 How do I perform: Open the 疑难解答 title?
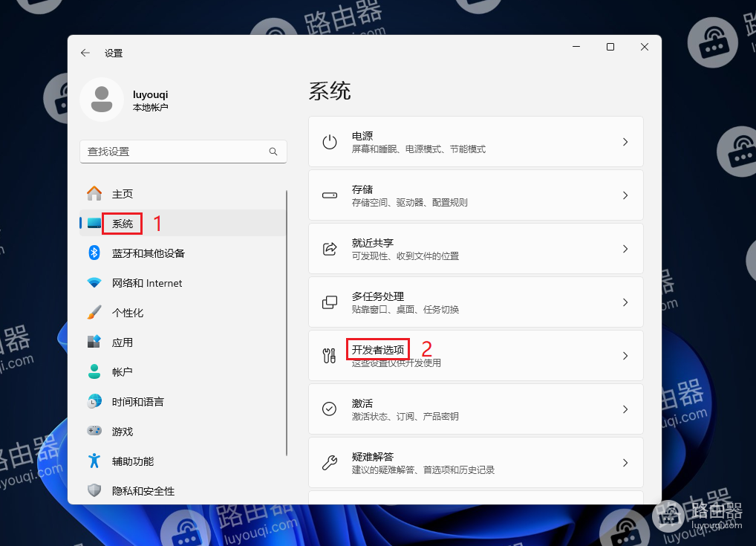373,457
